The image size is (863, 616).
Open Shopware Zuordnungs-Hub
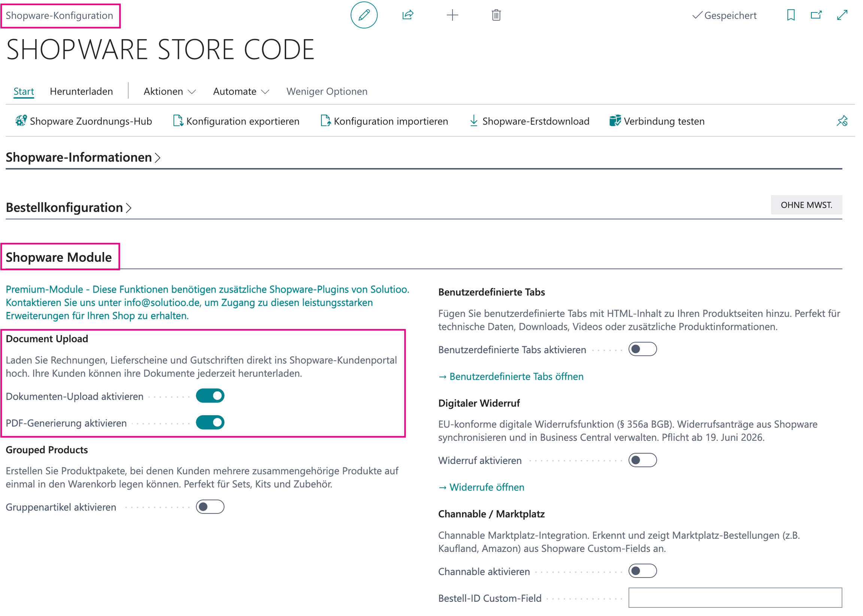[x=84, y=121]
